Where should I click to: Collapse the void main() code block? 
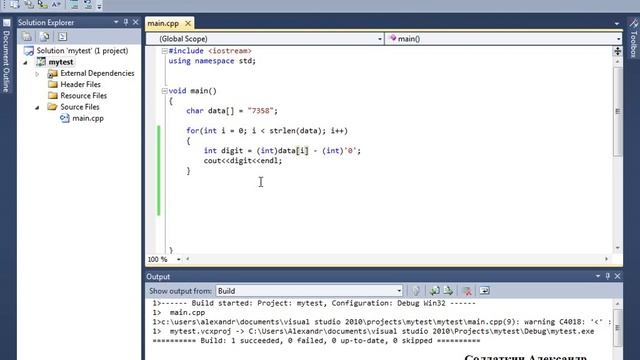[x=164, y=91]
